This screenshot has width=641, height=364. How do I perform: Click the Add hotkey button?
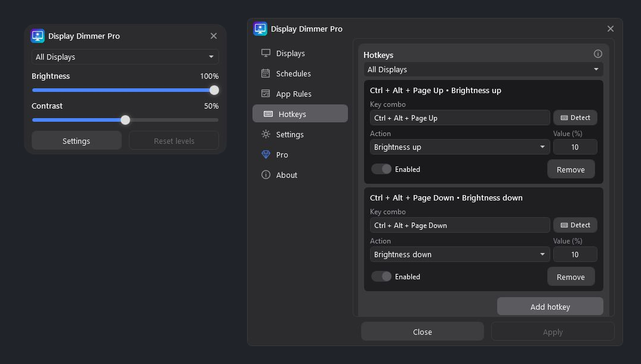pos(550,306)
